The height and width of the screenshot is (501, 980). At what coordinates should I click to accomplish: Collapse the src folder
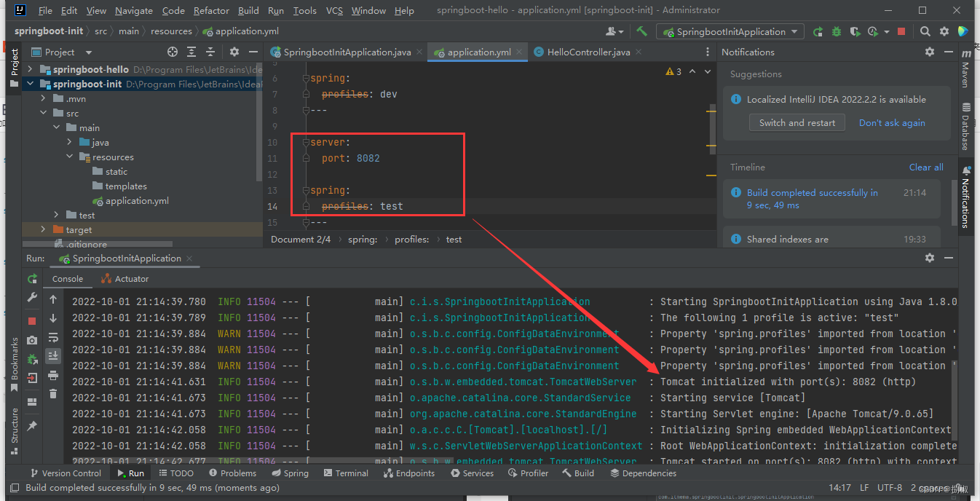[x=43, y=113]
